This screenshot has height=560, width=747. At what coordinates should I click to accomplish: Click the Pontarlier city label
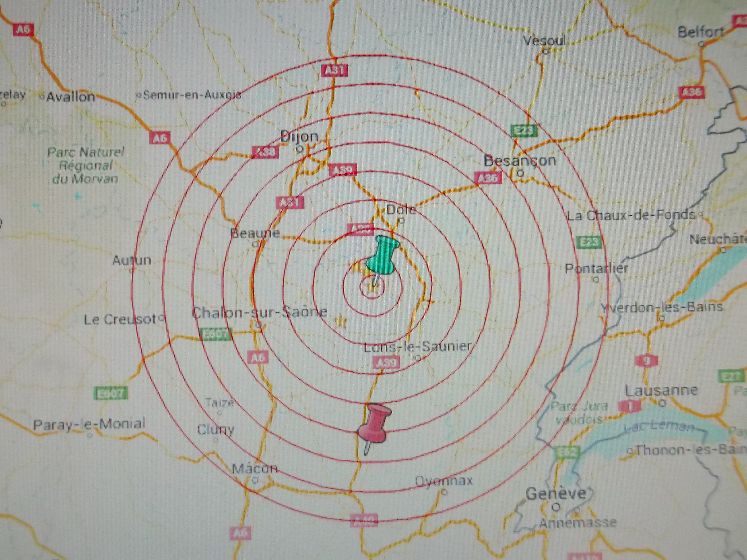[x=596, y=269]
